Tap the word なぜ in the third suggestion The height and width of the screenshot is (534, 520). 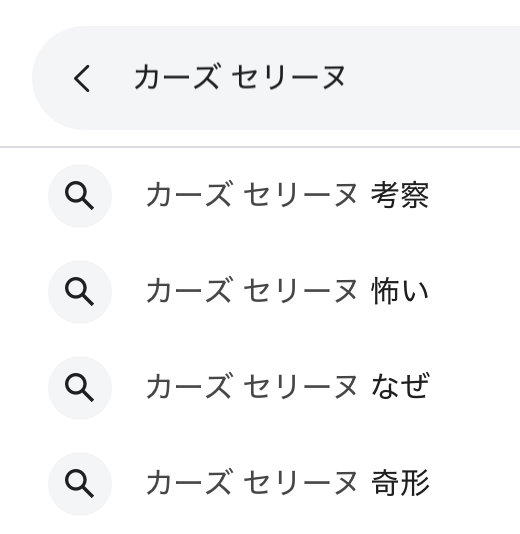pyautogui.click(x=400, y=387)
